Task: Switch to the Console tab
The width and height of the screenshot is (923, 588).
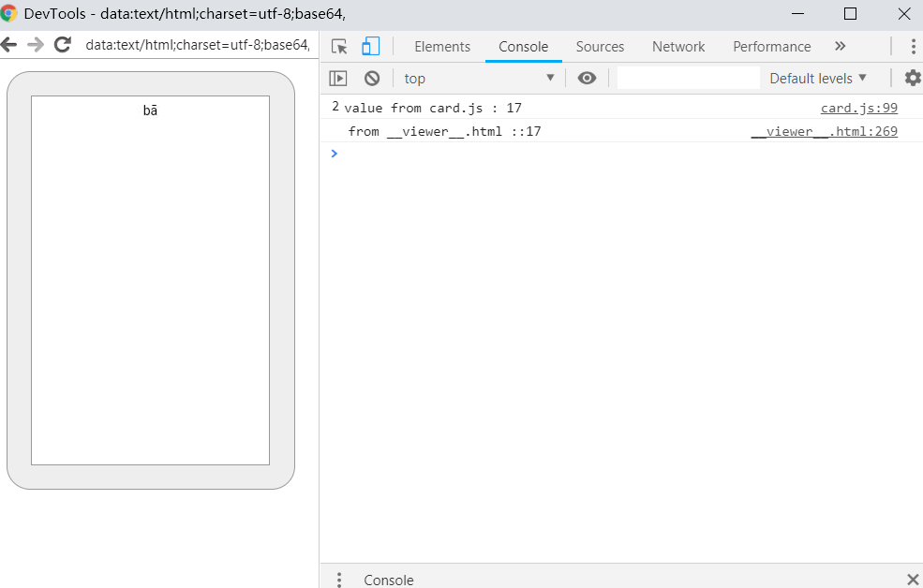Action: (x=523, y=47)
